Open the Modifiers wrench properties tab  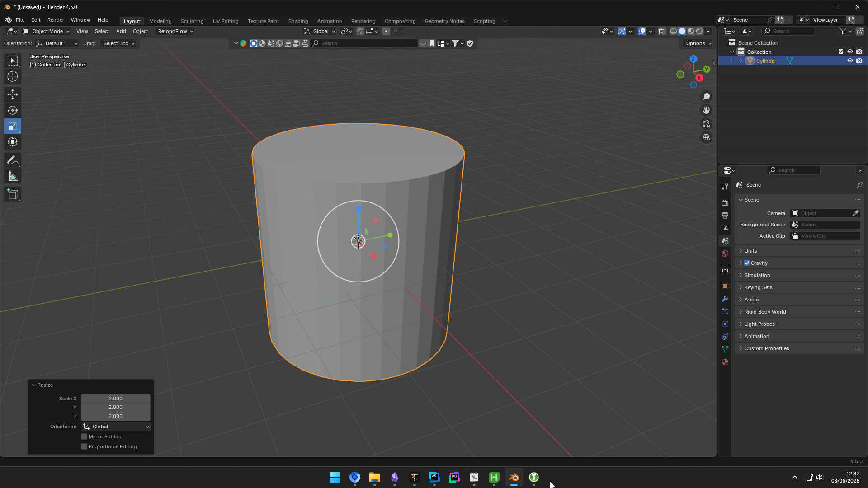(725, 299)
